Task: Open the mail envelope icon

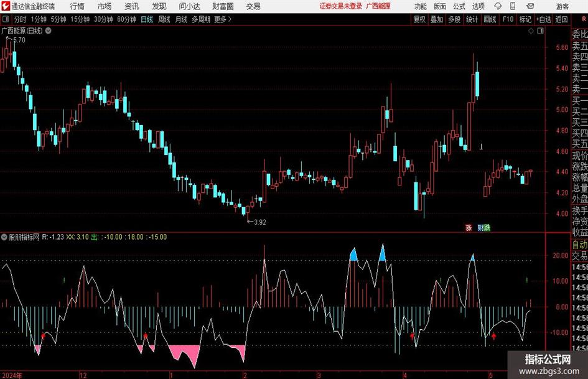Action: tap(530, 6)
